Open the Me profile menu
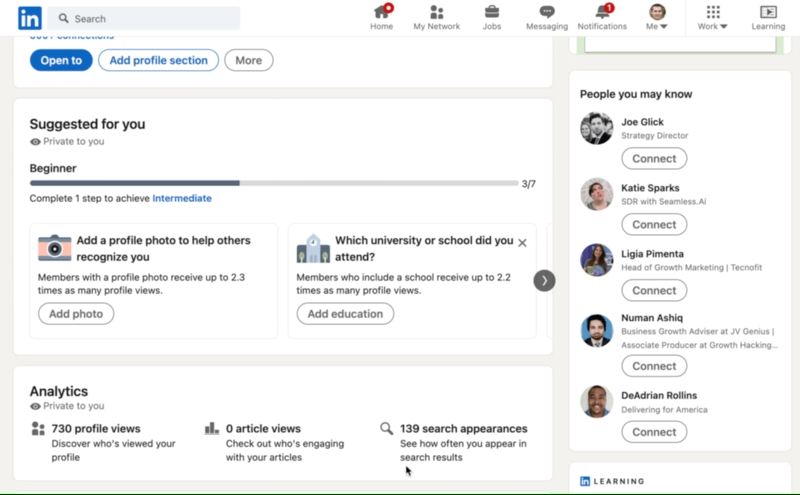800x495 pixels. [657, 17]
